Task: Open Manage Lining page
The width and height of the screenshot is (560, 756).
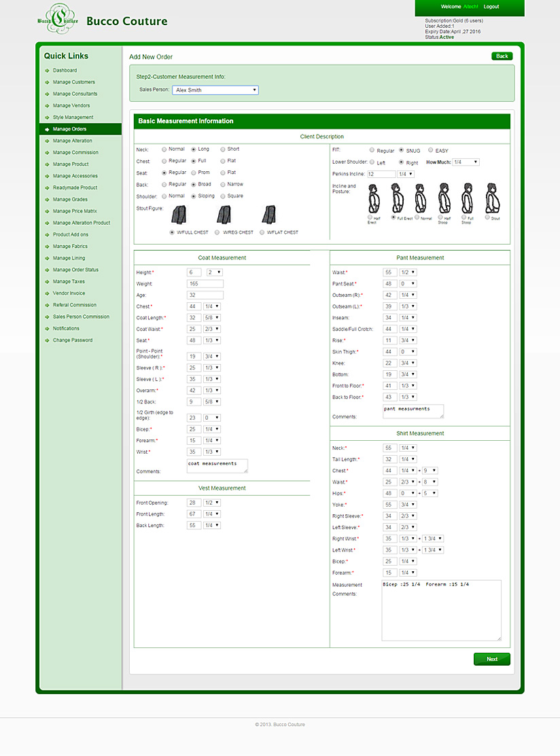Action: (x=69, y=258)
